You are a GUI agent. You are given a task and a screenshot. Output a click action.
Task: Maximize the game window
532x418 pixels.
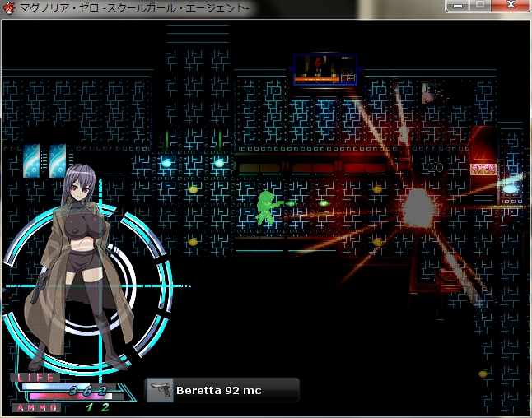(478, 6)
